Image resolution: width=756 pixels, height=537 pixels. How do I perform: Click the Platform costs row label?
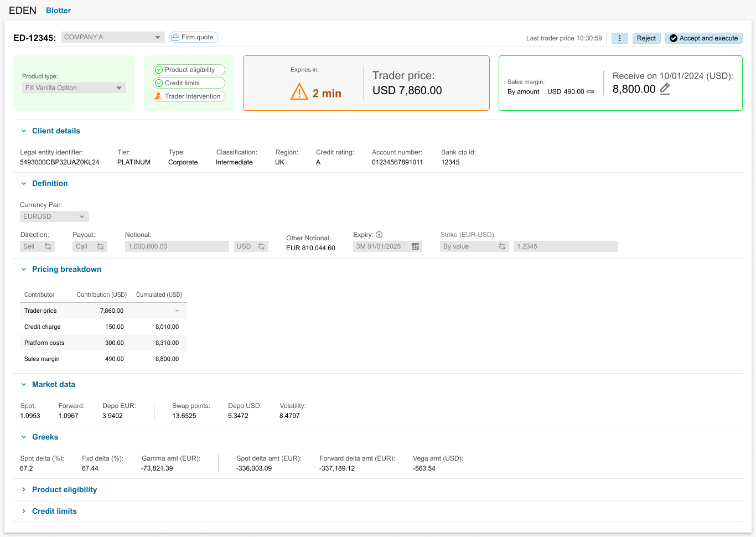[x=44, y=343]
